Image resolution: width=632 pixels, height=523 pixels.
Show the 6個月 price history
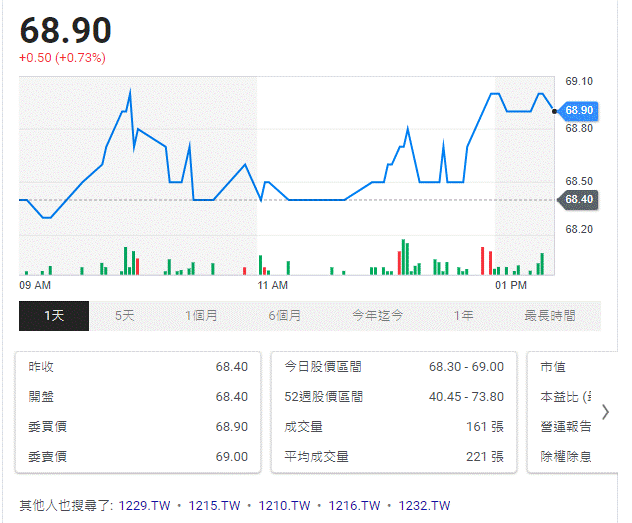point(285,315)
